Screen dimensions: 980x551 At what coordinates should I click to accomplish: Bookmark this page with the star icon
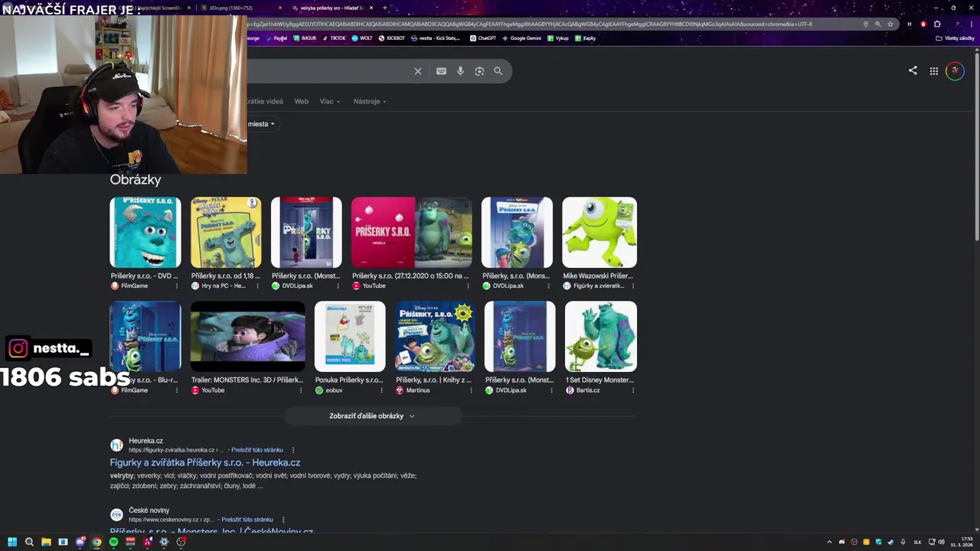click(890, 24)
